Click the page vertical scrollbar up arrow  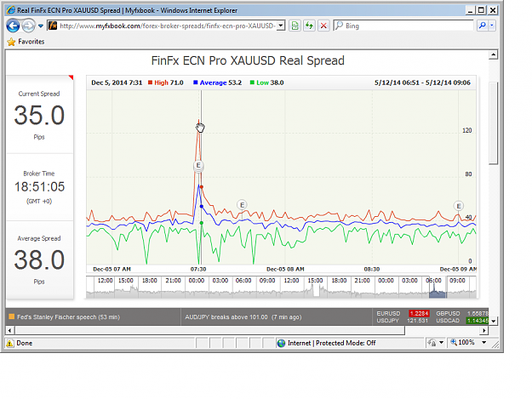tap(494, 54)
